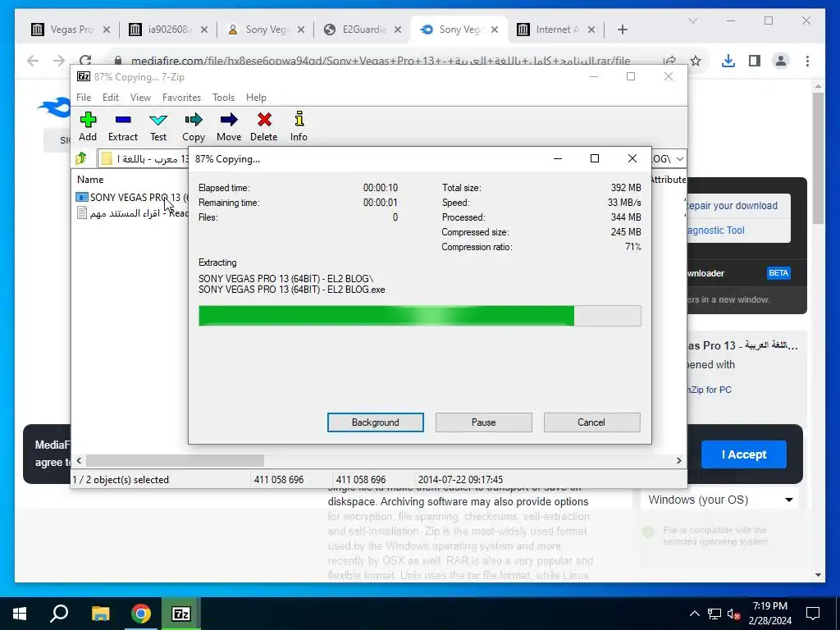This screenshot has width=840, height=630.
Task: Click 7-Zip icon on taskbar
Action: (x=181, y=614)
